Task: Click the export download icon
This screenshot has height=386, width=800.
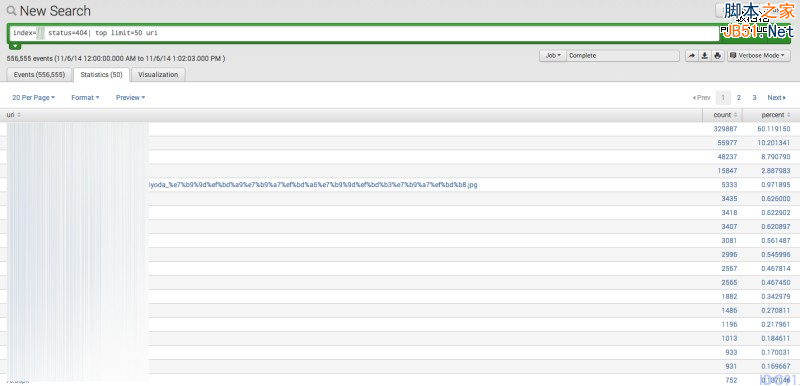Action: [x=705, y=56]
